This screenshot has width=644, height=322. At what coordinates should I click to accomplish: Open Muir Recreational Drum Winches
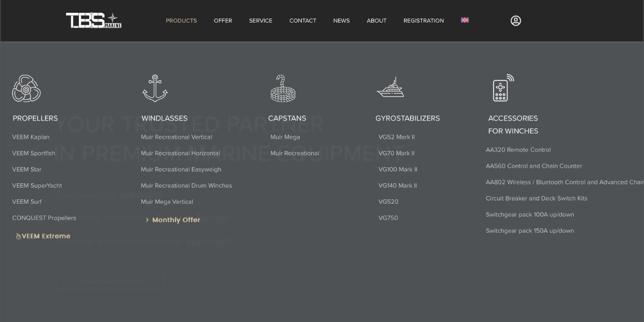pos(186,185)
